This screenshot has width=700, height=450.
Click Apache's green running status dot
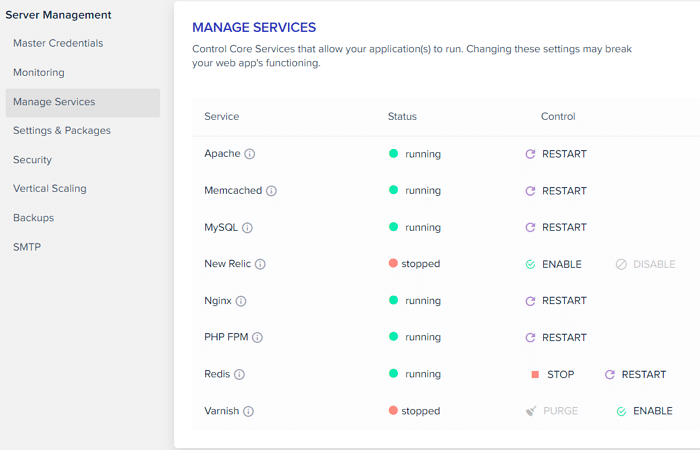tap(393, 154)
